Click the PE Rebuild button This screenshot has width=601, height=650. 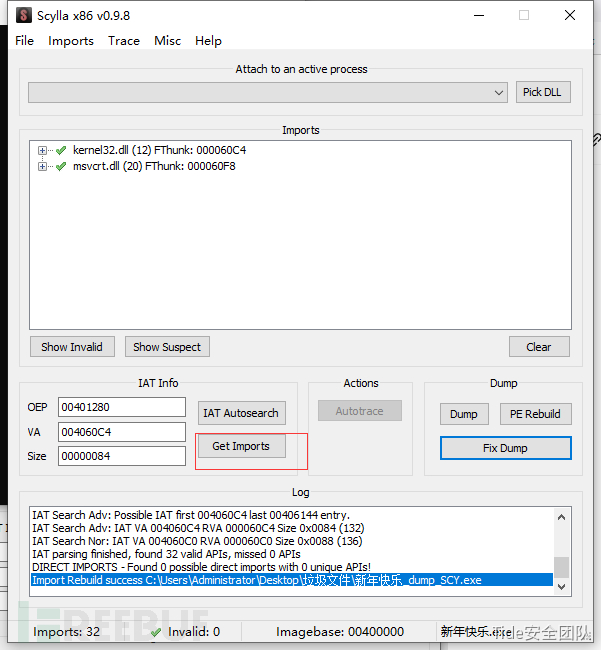[x=536, y=414]
